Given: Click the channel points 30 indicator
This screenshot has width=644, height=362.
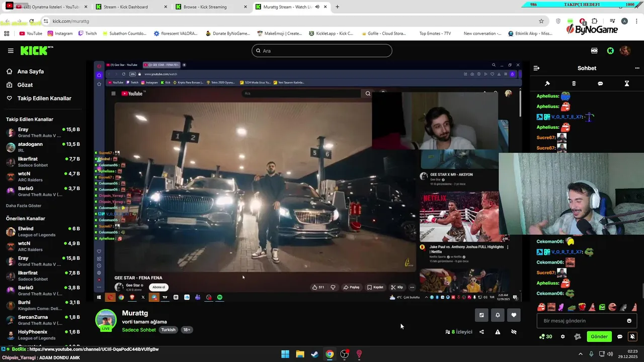Looking at the screenshot, I should (545, 337).
